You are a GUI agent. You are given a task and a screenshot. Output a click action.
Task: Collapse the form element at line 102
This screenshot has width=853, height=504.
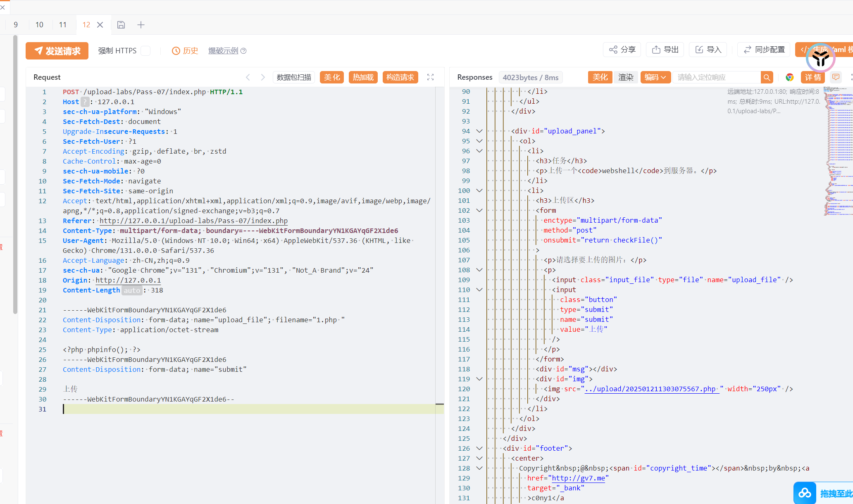tap(479, 210)
